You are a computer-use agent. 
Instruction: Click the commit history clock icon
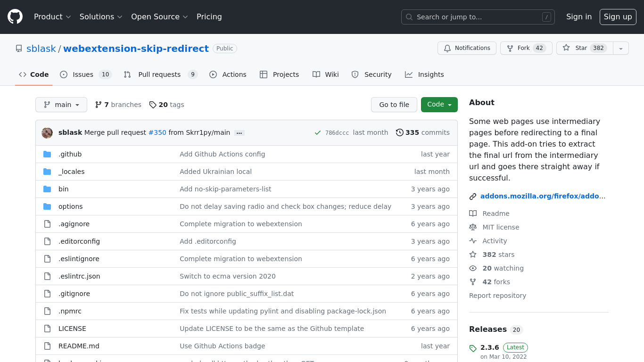click(400, 132)
